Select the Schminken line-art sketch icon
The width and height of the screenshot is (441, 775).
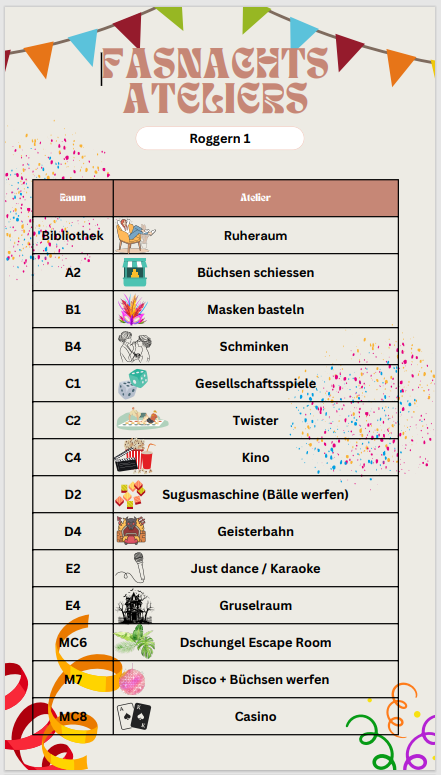click(135, 346)
